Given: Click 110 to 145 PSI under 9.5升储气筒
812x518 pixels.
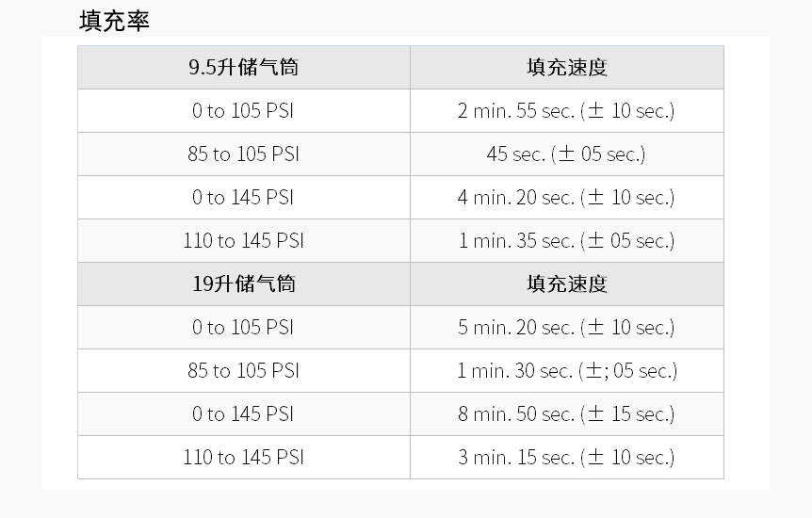Looking at the screenshot, I should tap(244, 241).
